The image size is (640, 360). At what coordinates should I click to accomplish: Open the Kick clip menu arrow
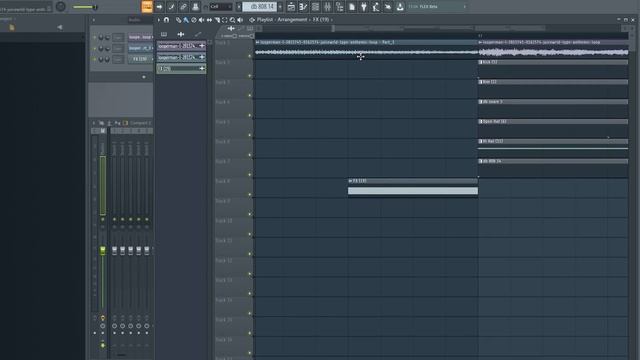[480, 62]
